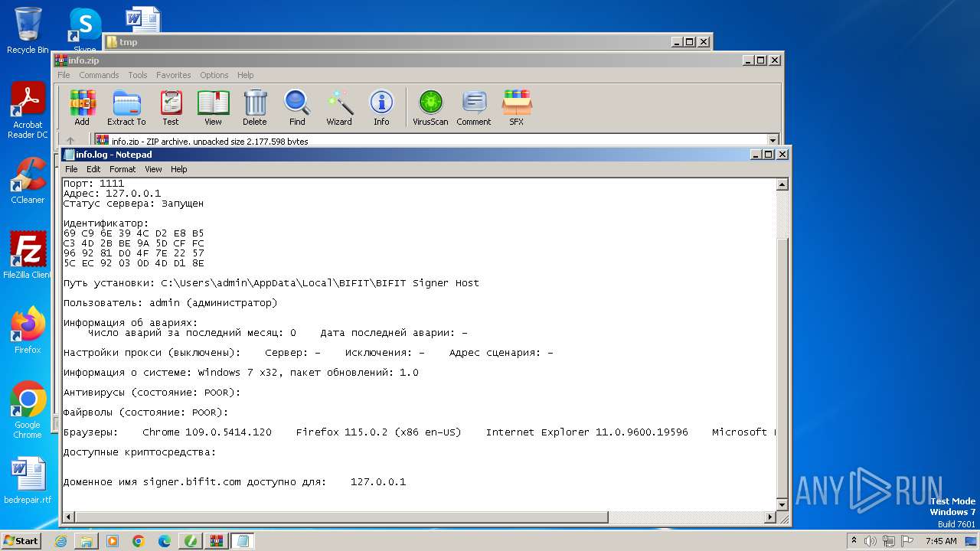The image size is (980, 551).
Task: Show hidden system tray icons
Action: (x=854, y=541)
